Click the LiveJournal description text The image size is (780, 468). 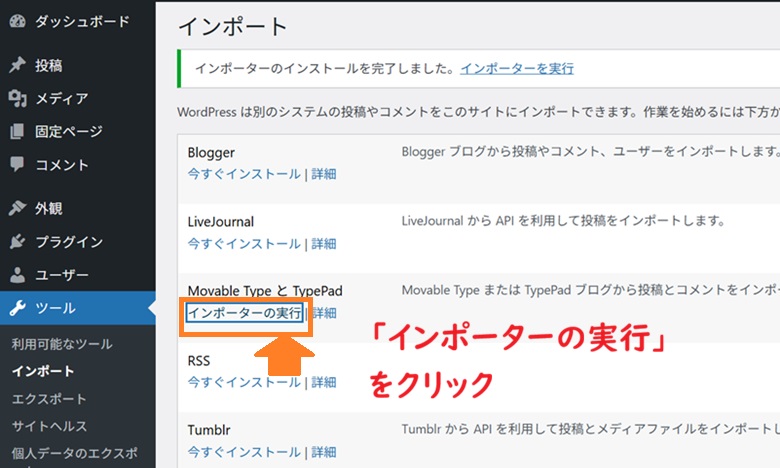click(563, 220)
